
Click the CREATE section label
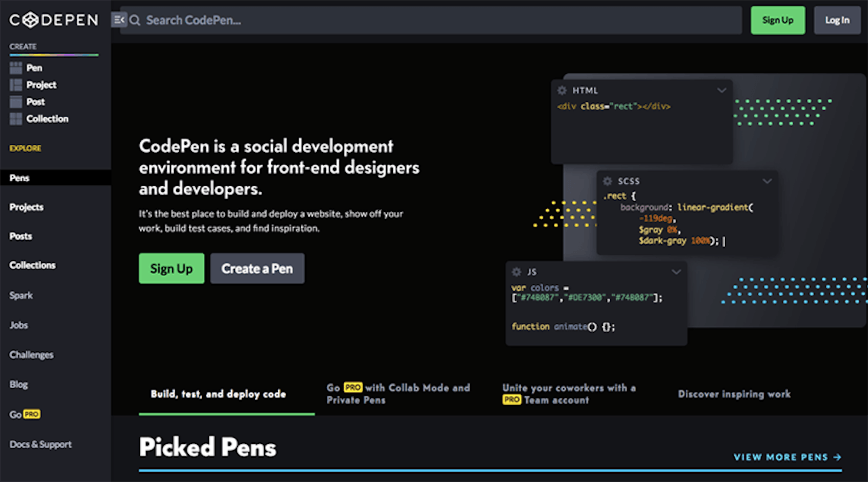point(23,46)
